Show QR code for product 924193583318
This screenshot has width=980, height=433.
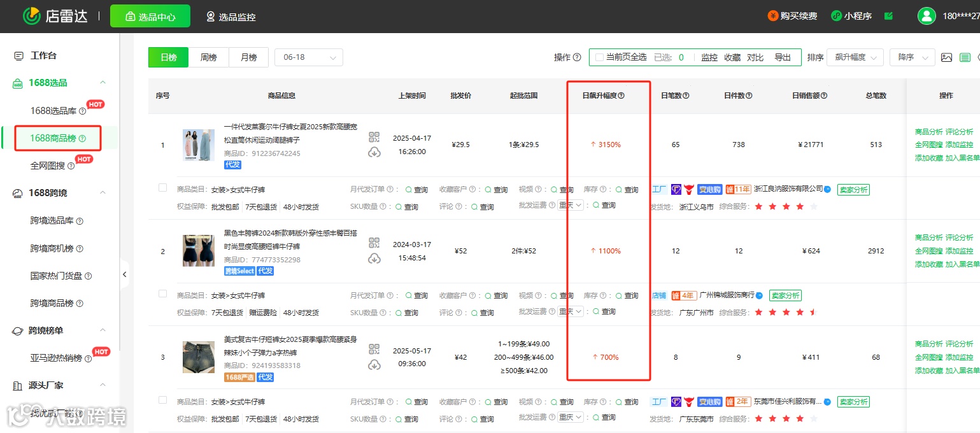(x=374, y=350)
